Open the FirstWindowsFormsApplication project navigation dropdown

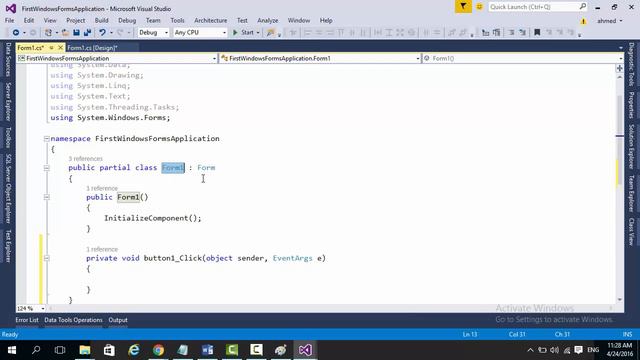click(117, 58)
